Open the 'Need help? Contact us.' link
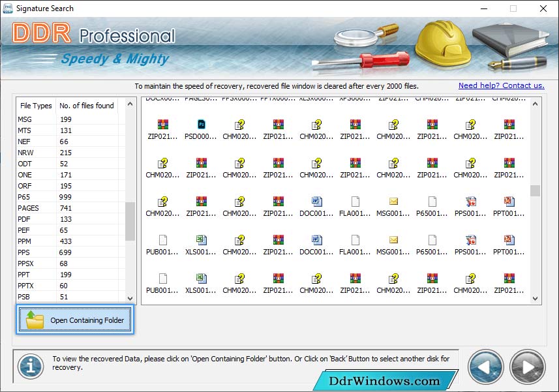Image resolution: width=559 pixels, height=392 pixels. point(501,85)
